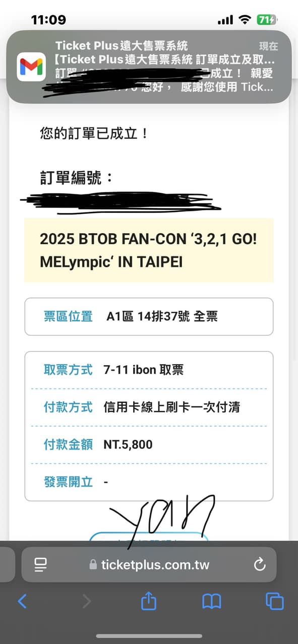Tap the 票區位置 seat info row
The width and height of the screenshot is (298, 644).
click(x=149, y=316)
